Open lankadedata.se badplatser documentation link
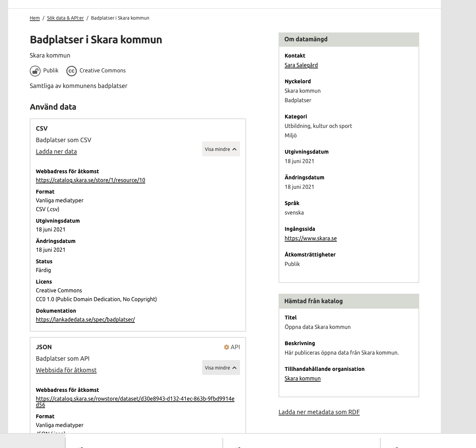Screen dimensions: 476x448 point(85,320)
